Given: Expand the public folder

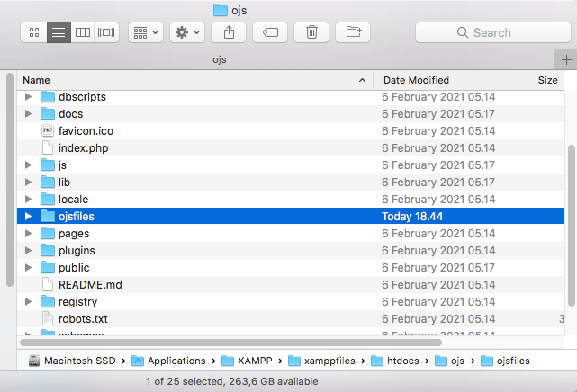Looking at the screenshot, I should (x=28, y=267).
